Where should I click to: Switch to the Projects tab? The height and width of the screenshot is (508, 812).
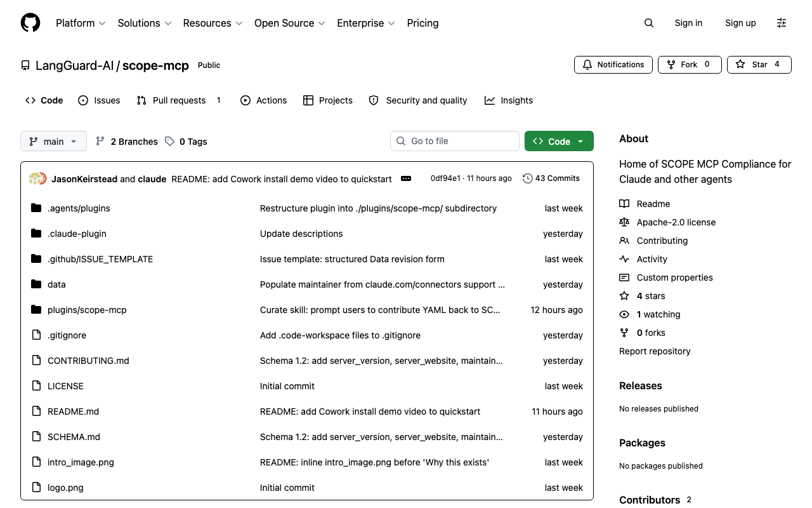coord(328,100)
